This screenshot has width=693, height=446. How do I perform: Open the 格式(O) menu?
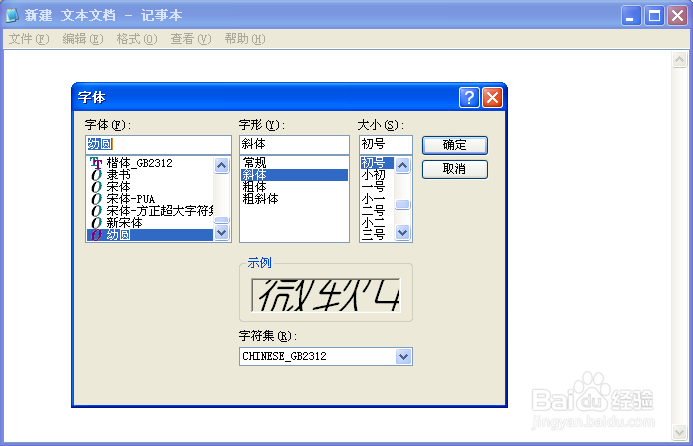[137, 39]
